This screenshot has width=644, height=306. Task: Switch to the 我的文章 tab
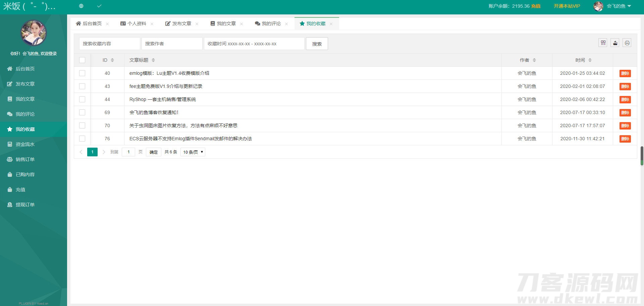[x=223, y=23]
